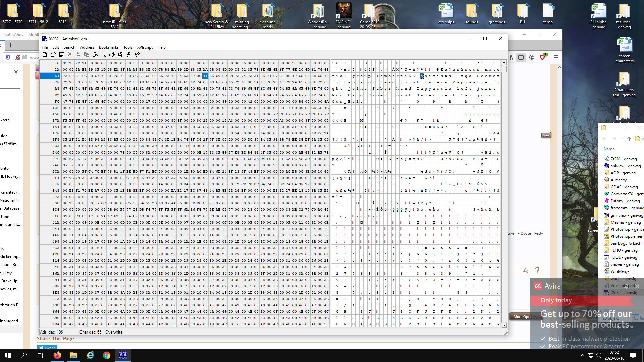Open the Address menu
The width and height of the screenshot is (644, 362).
point(87,47)
